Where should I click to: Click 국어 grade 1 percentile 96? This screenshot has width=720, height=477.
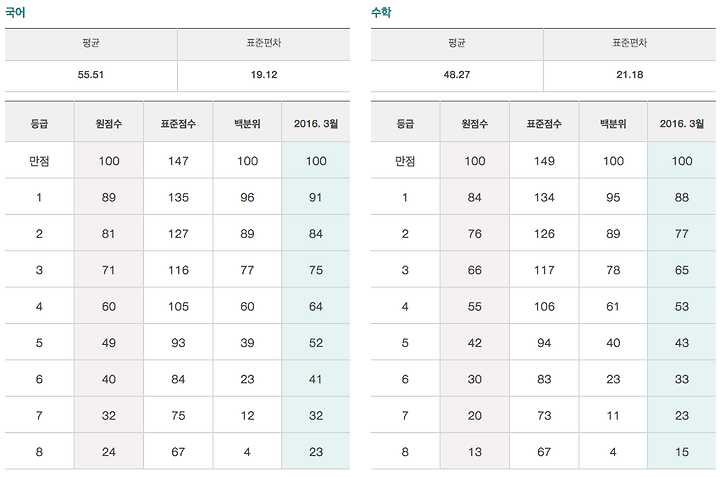(x=247, y=197)
